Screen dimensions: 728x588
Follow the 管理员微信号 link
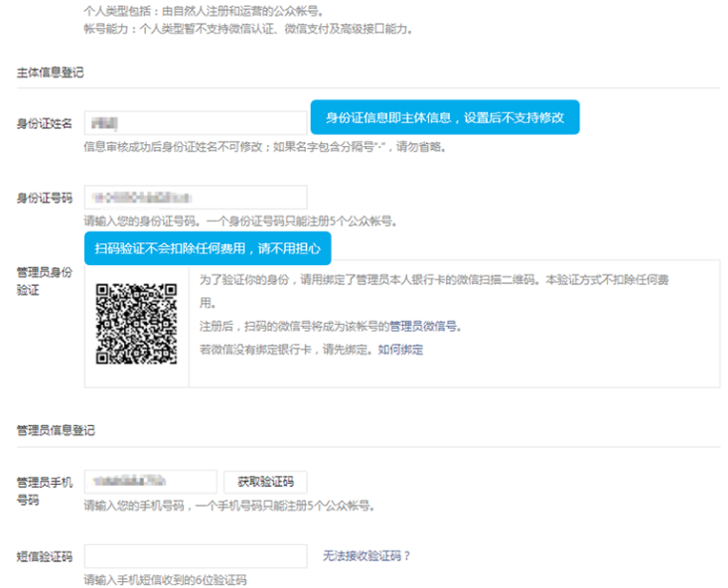click(x=425, y=326)
